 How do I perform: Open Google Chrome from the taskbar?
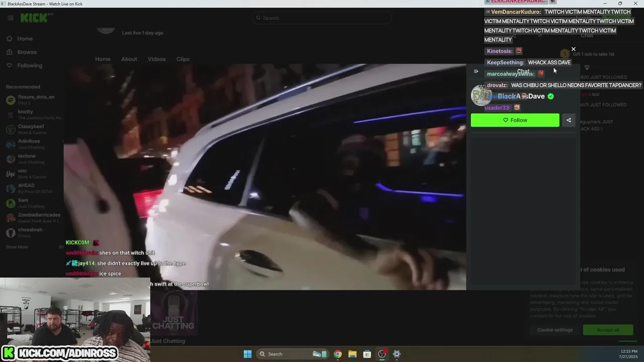click(338, 354)
